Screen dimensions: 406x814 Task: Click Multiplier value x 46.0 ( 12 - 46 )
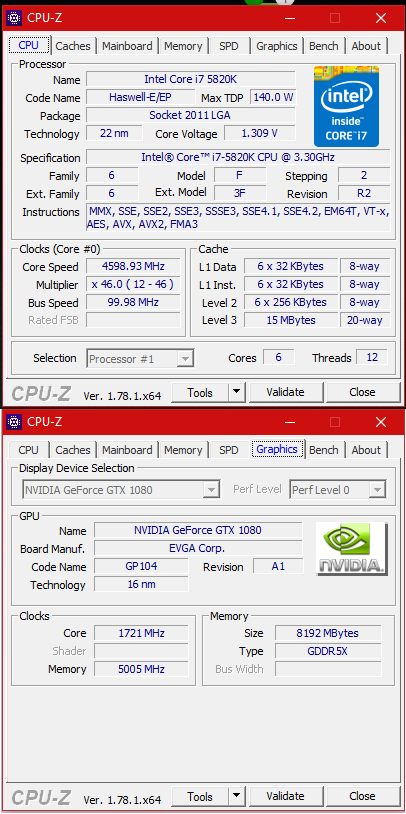pos(133,284)
